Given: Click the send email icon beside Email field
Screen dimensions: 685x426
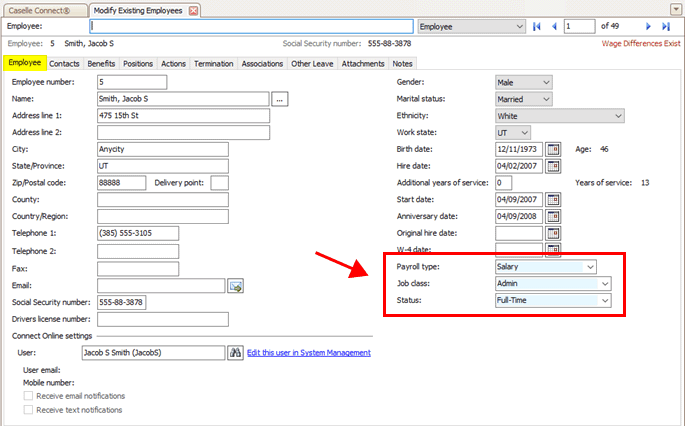Looking at the screenshot, I should coord(236,286).
